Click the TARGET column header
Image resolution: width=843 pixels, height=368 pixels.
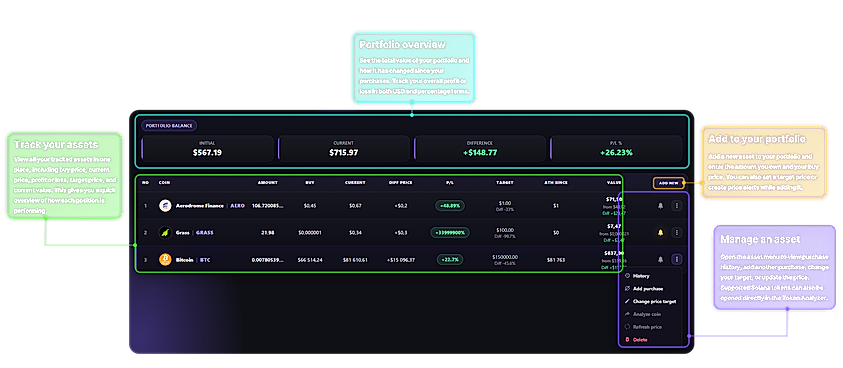pyautogui.click(x=505, y=183)
